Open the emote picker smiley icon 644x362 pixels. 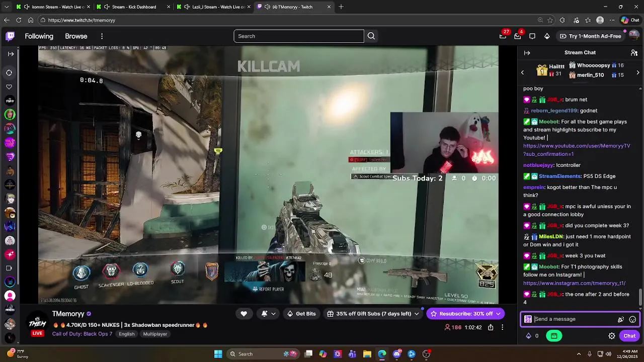pos(632,319)
